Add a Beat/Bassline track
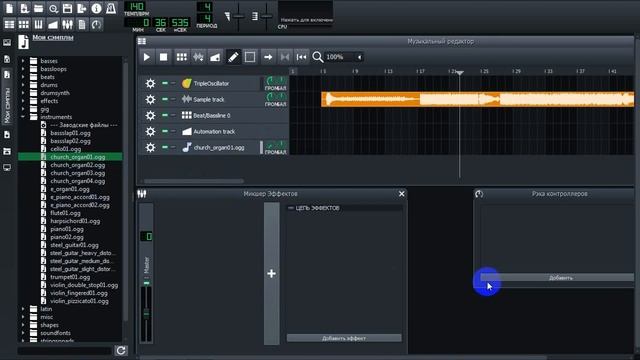Screen dimensions: 640x360 coord(182,57)
